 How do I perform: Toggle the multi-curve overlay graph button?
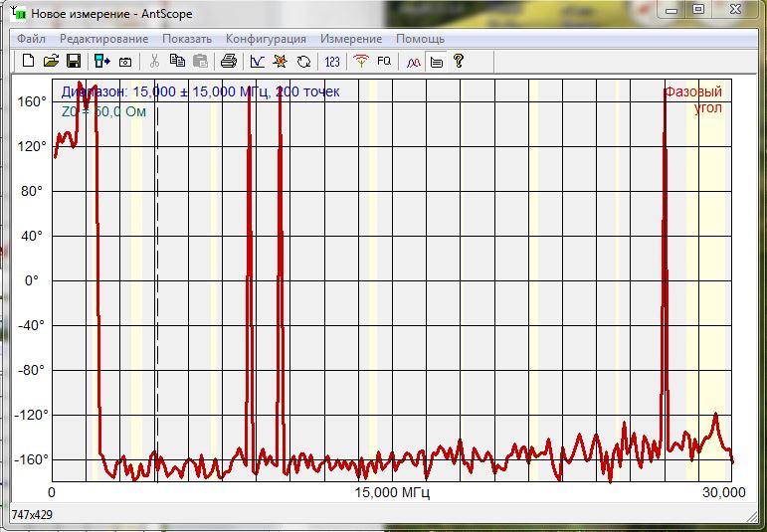[x=413, y=61]
